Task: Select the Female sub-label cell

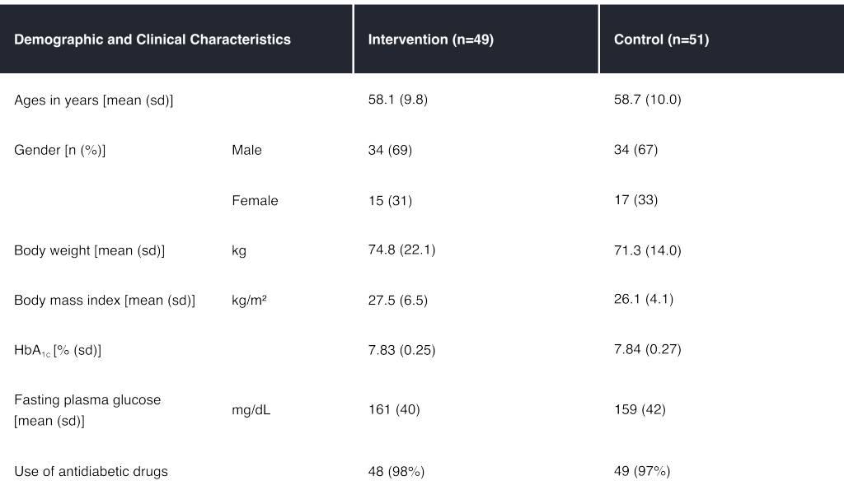Action: (x=255, y=201)
